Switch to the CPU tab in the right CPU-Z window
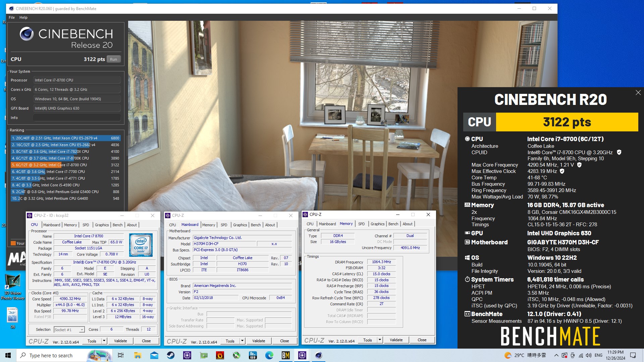The image size is (644, 362). [310, 224]
